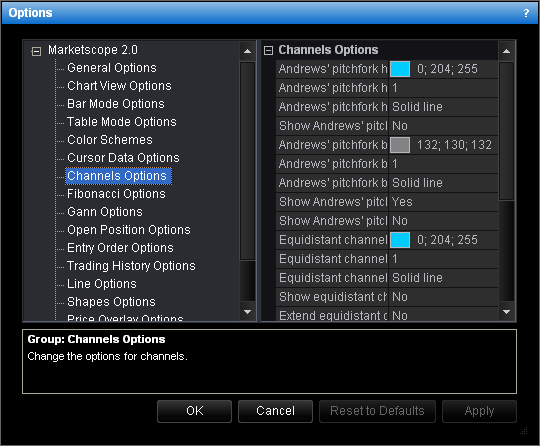Click the left tree scroll-up arrow

[x=247, y=51]
